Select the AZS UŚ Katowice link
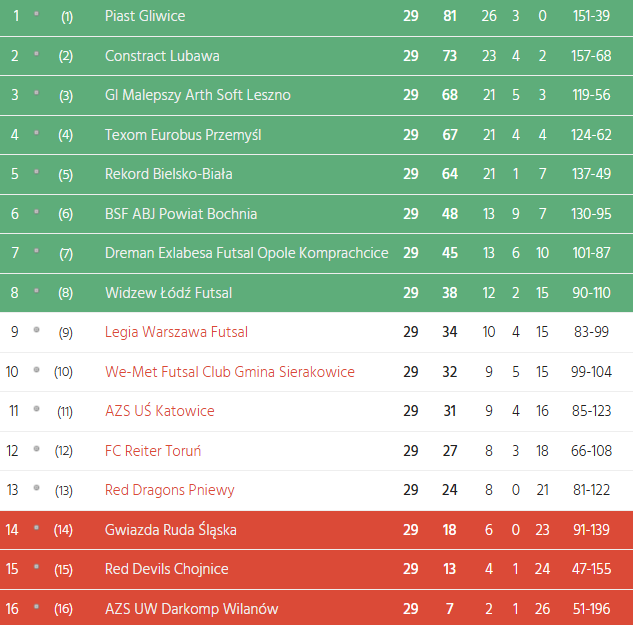Image resolution: width=633 pixels, height=625 pixels. click(160, 411)
